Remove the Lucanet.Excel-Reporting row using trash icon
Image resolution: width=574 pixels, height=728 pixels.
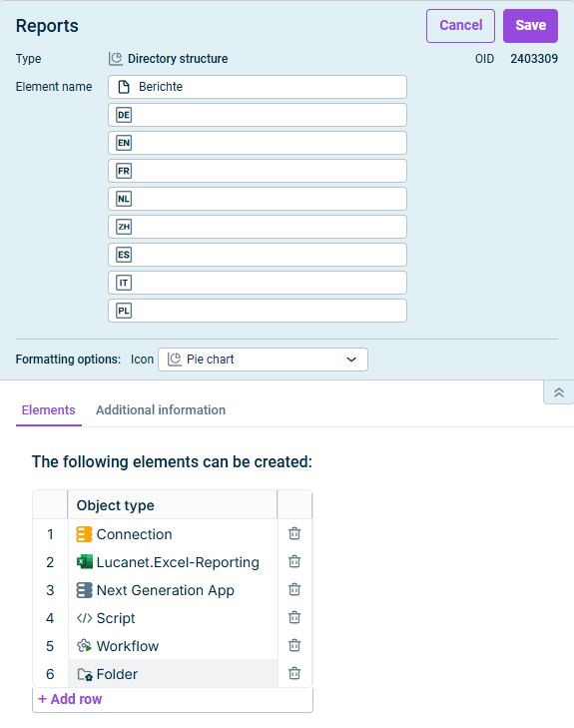[x=294, y=561]
